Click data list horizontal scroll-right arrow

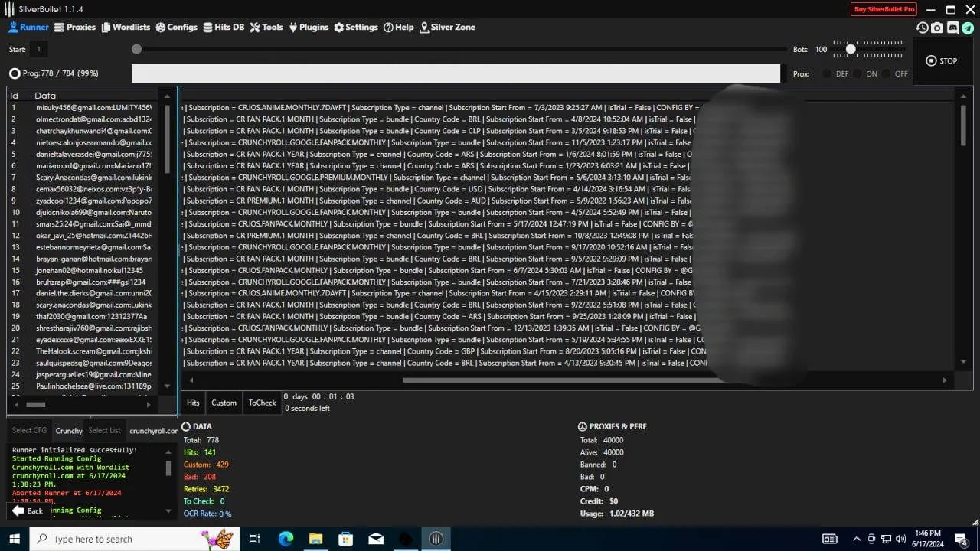150,404
